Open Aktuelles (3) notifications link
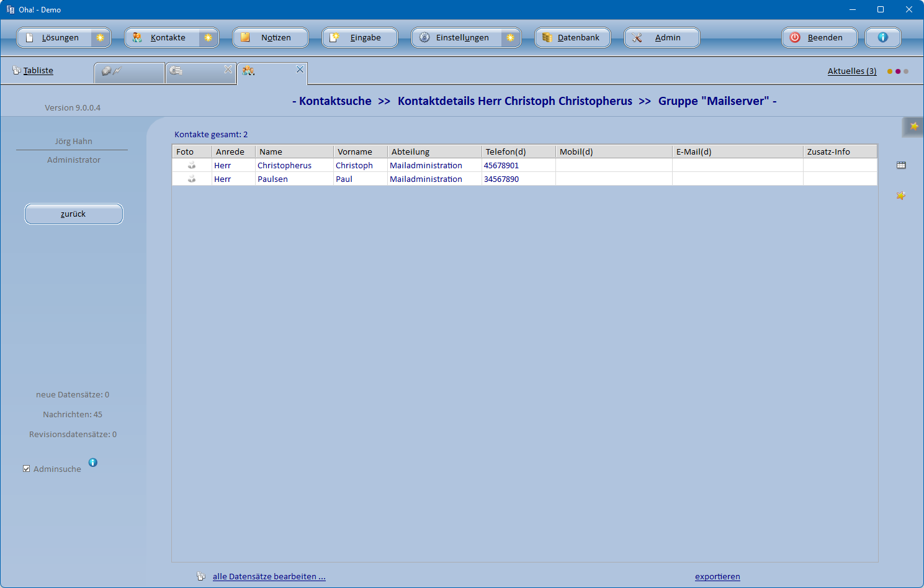The height and width of the screenshot is (588, 924). [x=851, y=71]
